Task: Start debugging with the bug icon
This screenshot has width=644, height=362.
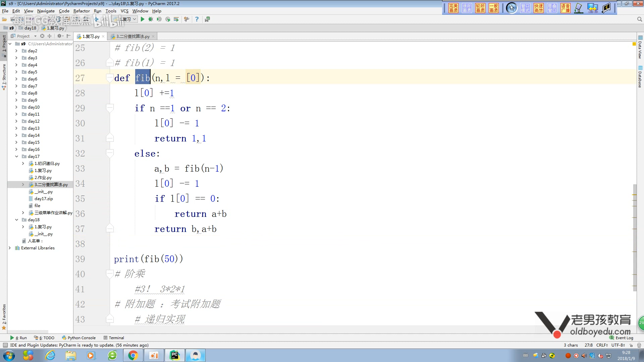Action: pos(151,19)
